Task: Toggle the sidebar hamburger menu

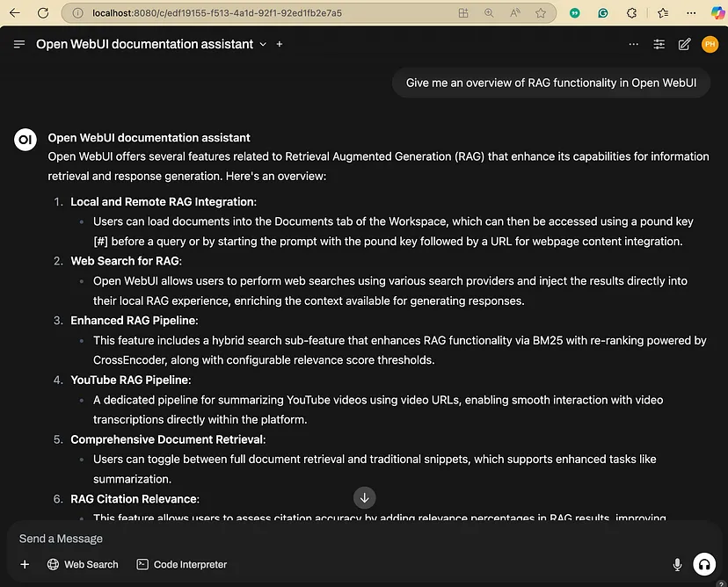Action: coord(19,44)
